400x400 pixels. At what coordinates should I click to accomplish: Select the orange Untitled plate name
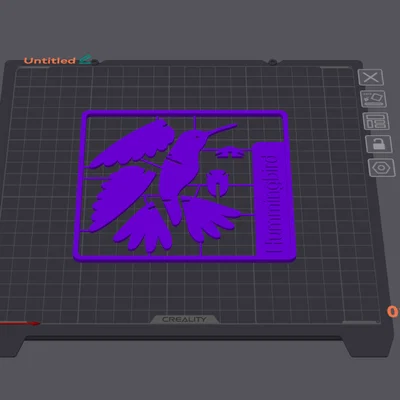click(50, 61)
